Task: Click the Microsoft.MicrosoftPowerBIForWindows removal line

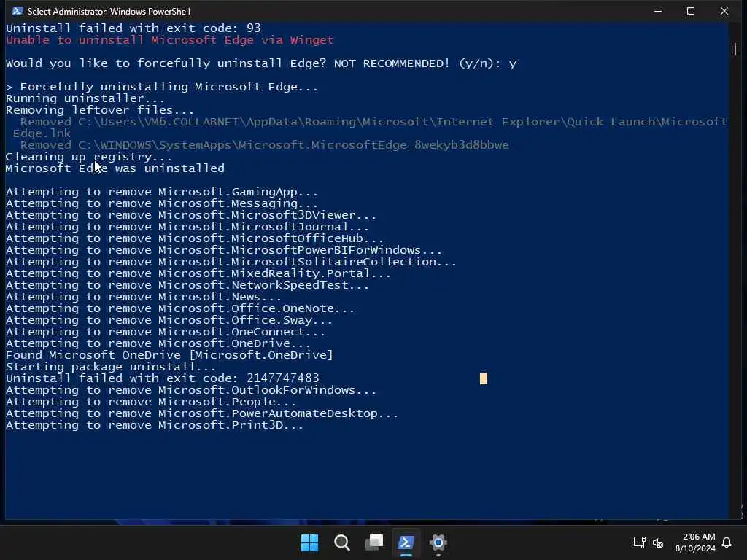Action: click(x=224, y=250)
